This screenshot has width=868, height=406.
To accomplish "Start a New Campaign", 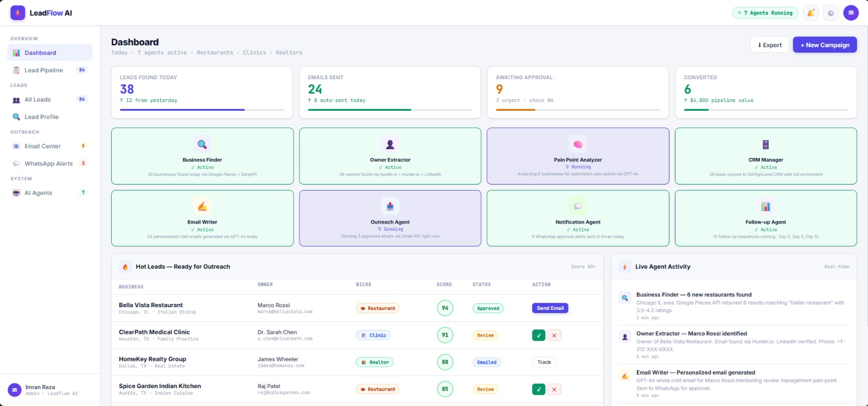I will 825,45.
